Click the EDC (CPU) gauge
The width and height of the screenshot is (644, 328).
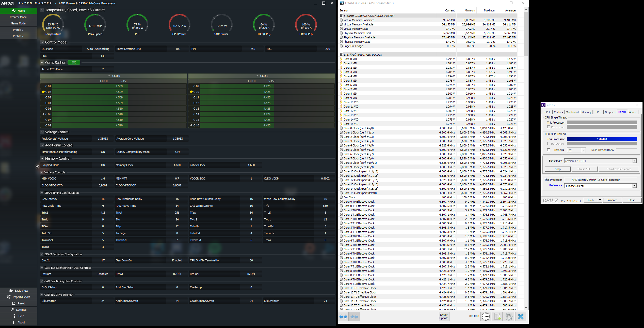pos(306,24)
